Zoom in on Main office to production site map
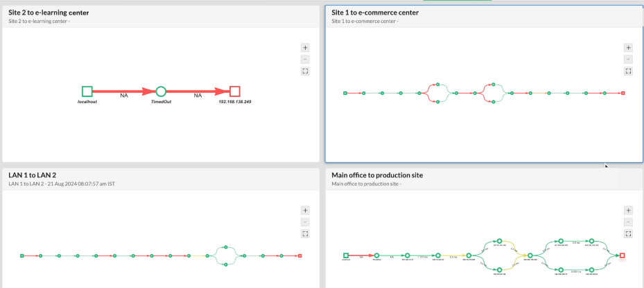644x288 pixels. [628, 210]
